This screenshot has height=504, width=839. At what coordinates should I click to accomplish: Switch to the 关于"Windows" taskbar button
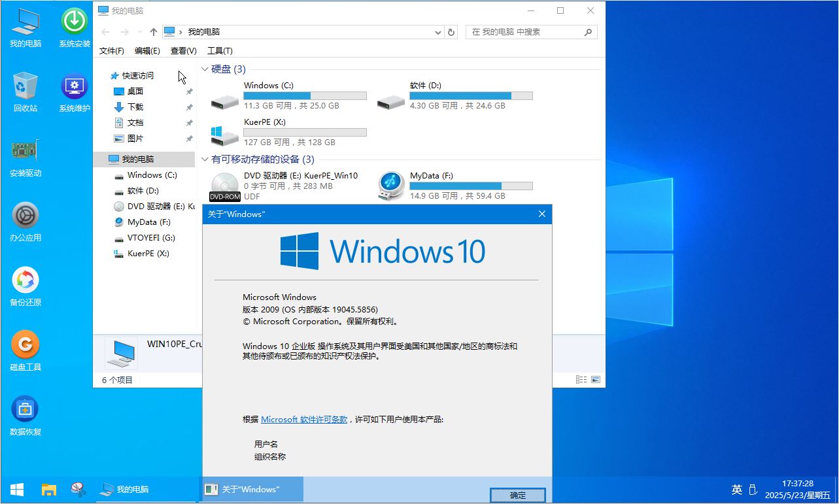(251, 490)
